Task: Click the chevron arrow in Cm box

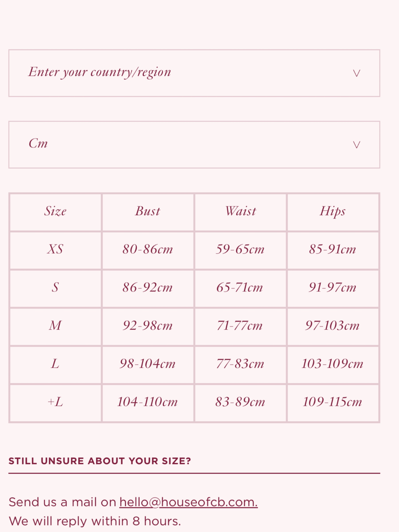Action: (356, 145)
